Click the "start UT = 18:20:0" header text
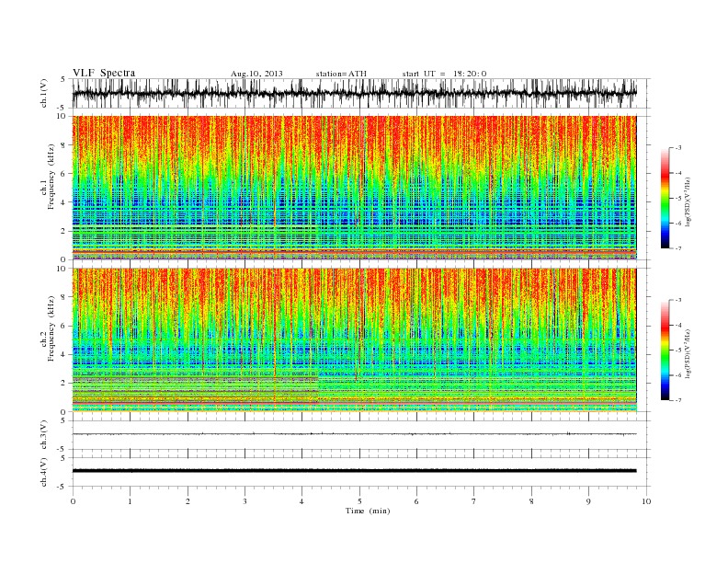728x563 pixels. (x=444, y=74)
